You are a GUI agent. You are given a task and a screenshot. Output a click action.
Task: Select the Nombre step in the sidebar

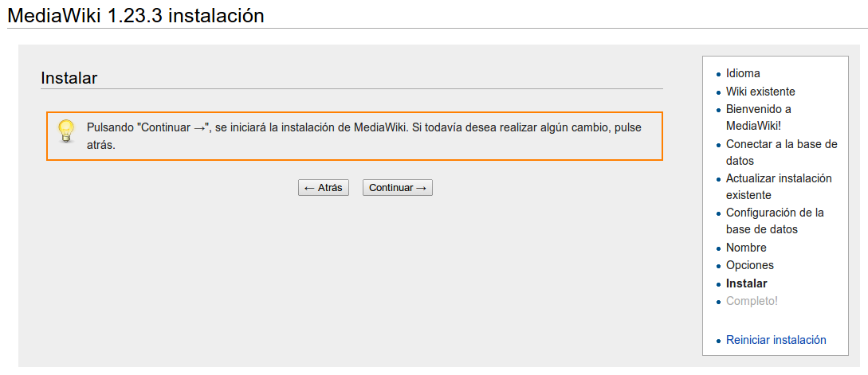pos(746,248)
